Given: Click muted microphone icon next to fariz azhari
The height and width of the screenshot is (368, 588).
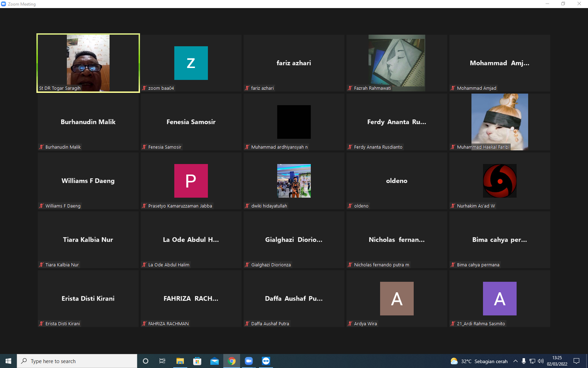Looking at the screenshot, I should point(247,88).
